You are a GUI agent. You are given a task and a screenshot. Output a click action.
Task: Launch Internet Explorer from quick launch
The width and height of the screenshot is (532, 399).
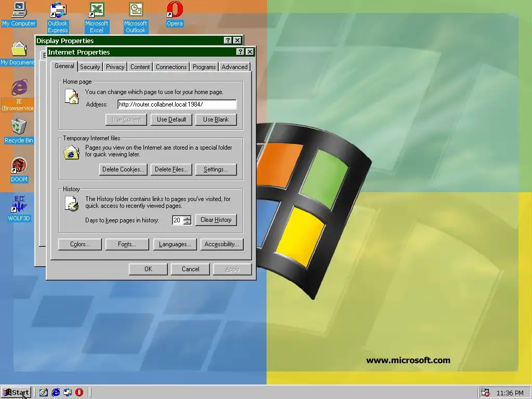point(56,393)
